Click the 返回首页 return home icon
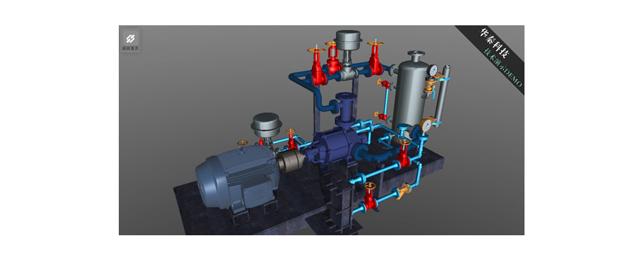Screen dimensions: 644x261 coord(131,39)
